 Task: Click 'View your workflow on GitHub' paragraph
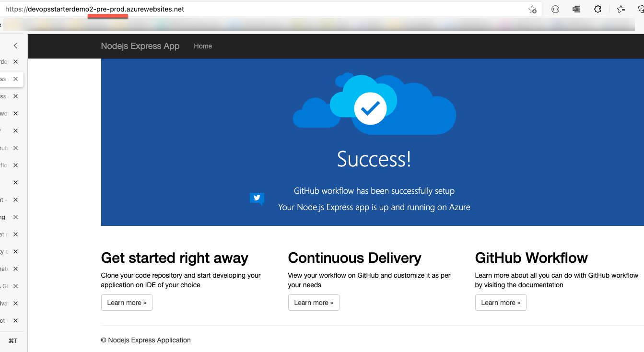coord(369,280)
